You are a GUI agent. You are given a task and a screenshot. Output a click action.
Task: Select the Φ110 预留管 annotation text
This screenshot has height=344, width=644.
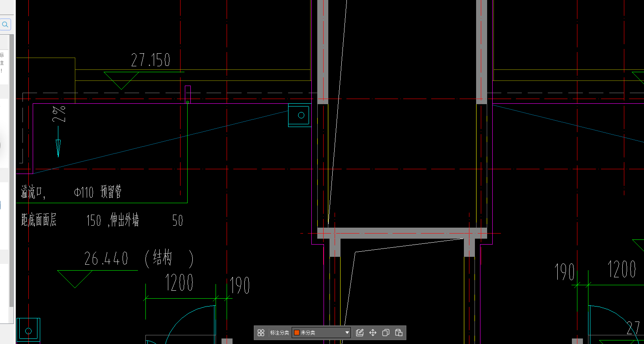tap(98, 192)
